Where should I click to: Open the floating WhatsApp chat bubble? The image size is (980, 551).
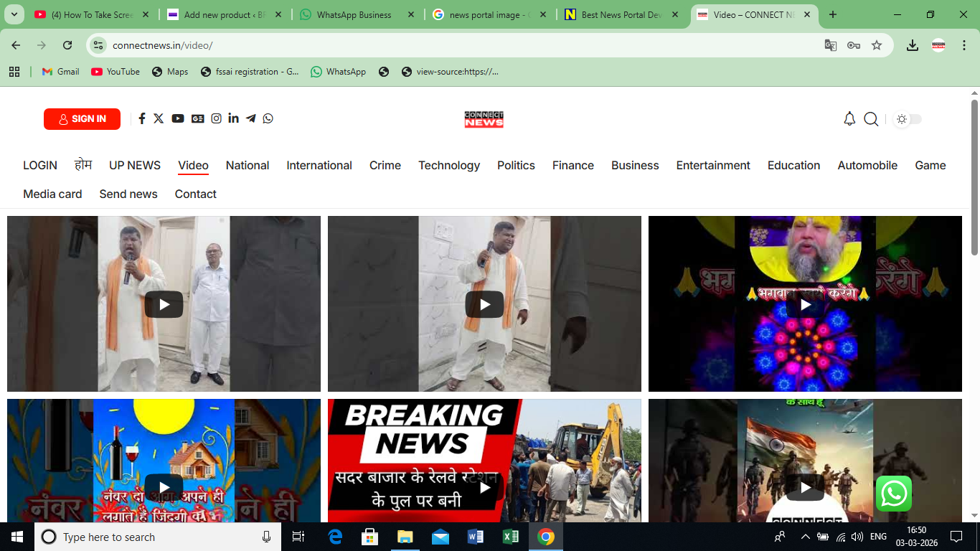[894, 494]
